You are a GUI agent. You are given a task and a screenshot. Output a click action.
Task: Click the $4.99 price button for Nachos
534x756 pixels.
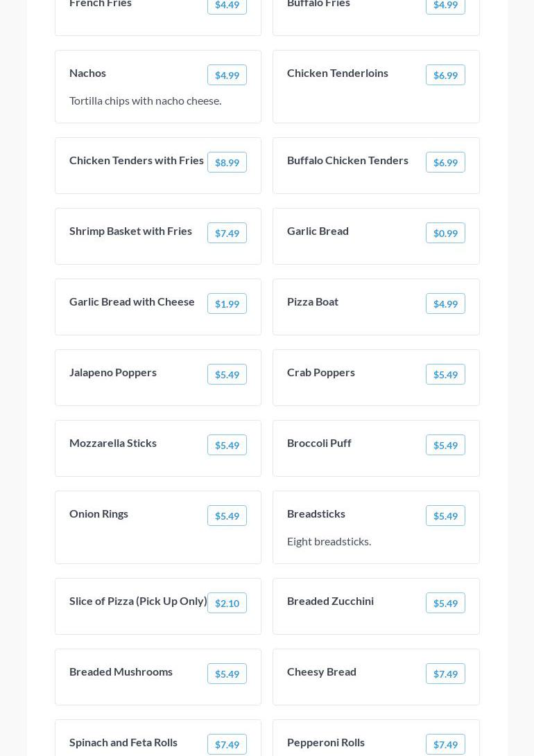227,75
